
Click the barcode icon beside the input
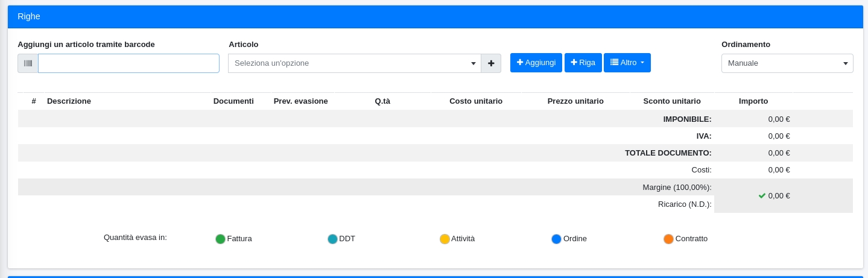click(28, 63)
